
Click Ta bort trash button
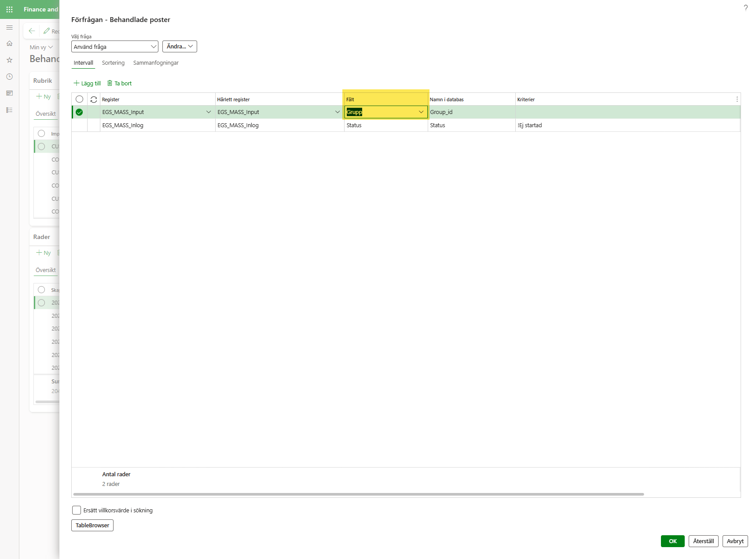coord(119,83)
